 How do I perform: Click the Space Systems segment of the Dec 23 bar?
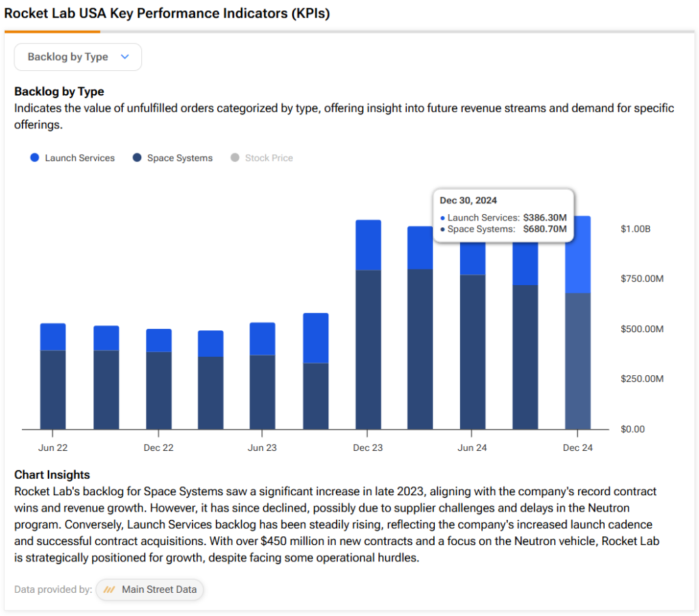click(x=368, y=350)
